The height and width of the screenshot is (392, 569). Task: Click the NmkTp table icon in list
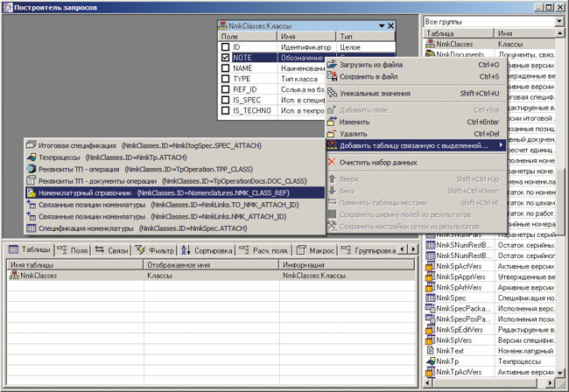[x=431, y=360]
